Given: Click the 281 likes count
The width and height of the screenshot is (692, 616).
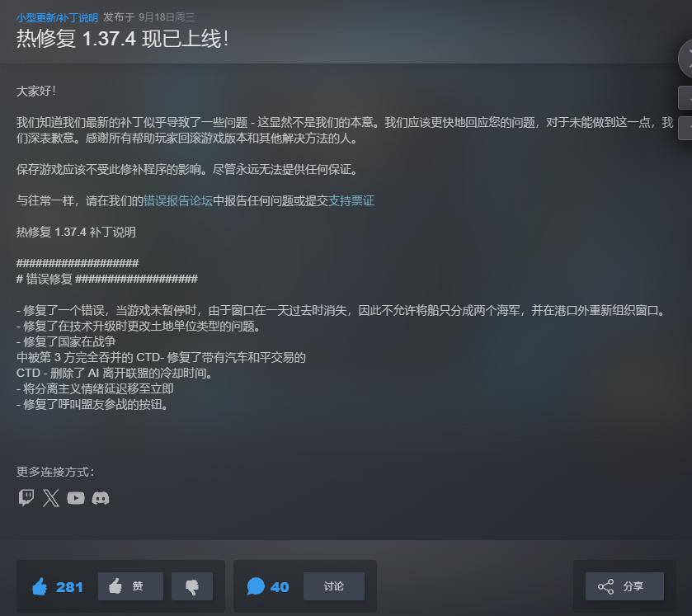Looking at the screenshot, I should point(69,587).
